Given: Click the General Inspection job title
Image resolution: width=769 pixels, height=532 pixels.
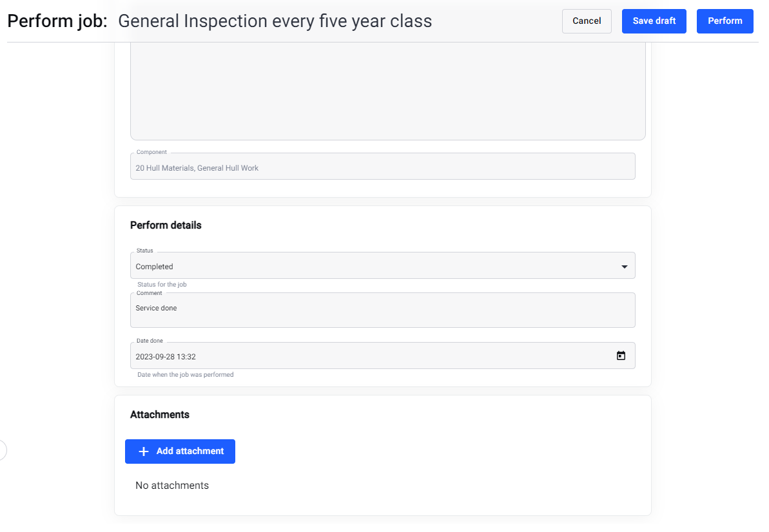Looking at the screenshot, I should pyautogui.click(x=275, y=21).
